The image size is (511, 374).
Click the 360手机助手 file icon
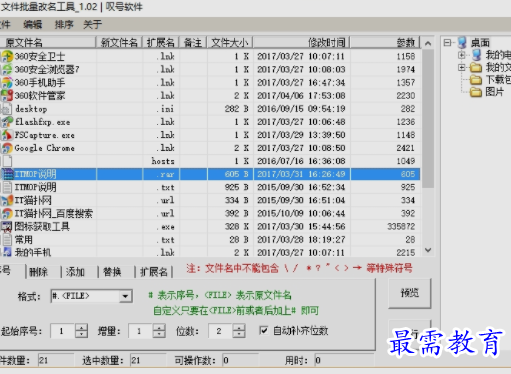click(7, 83)
